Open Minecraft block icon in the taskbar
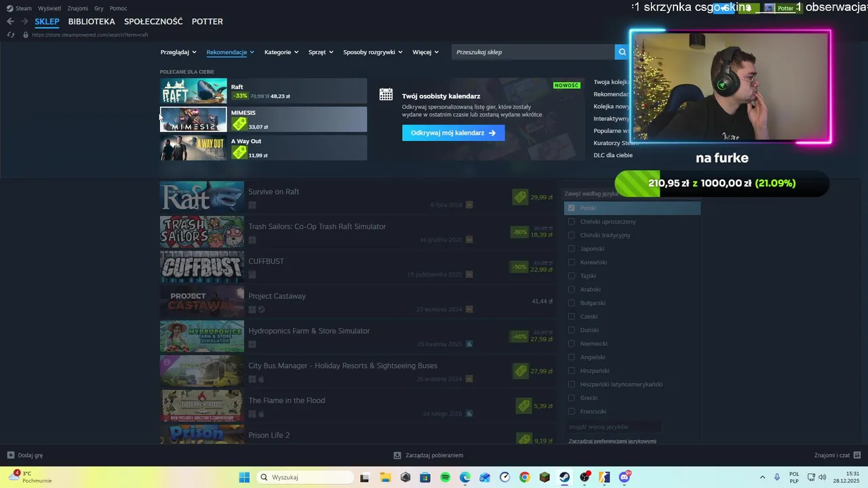Screen dimensions: 868x488 coord(545,477)
